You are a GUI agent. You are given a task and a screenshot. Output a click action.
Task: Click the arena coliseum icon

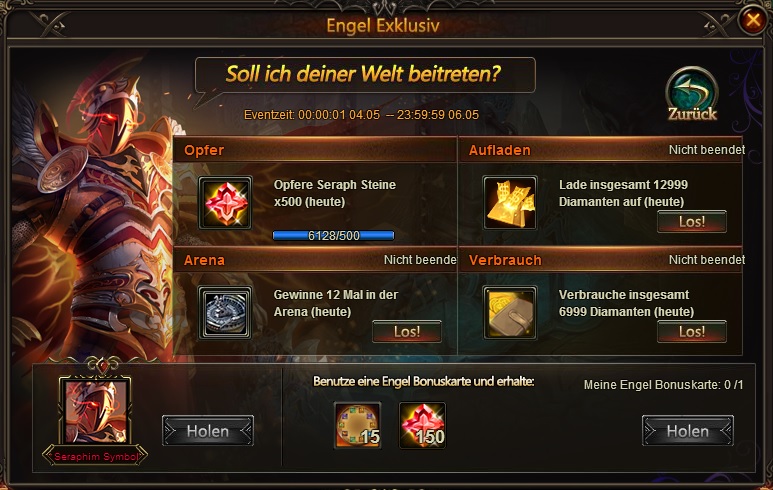point(225,313)
